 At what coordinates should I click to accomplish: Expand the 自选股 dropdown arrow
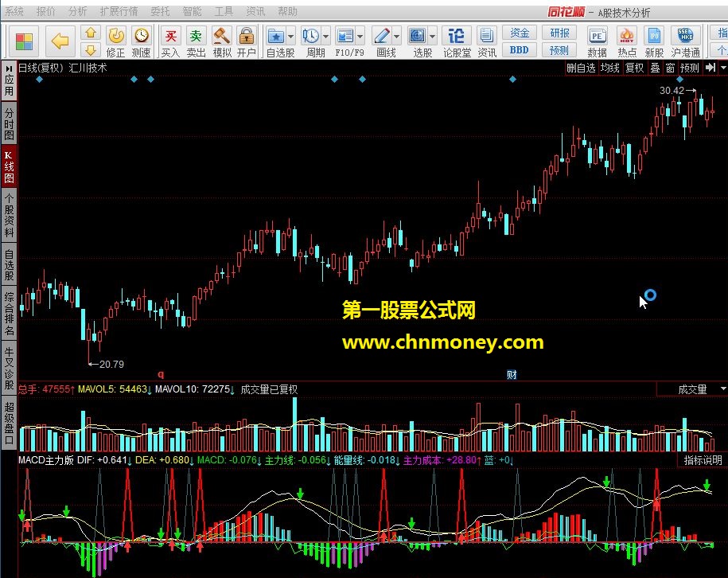pyautogui.click(x=291, y=37)
